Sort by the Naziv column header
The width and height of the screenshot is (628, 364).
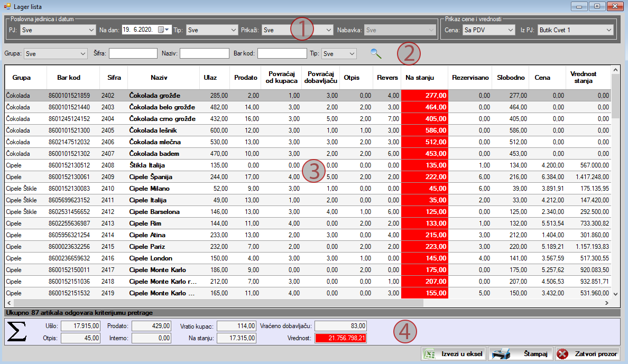pos(163,78)
